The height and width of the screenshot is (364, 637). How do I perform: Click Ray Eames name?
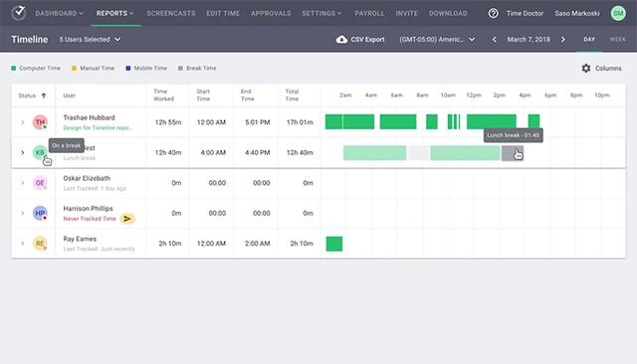click(x=80, y=239)
